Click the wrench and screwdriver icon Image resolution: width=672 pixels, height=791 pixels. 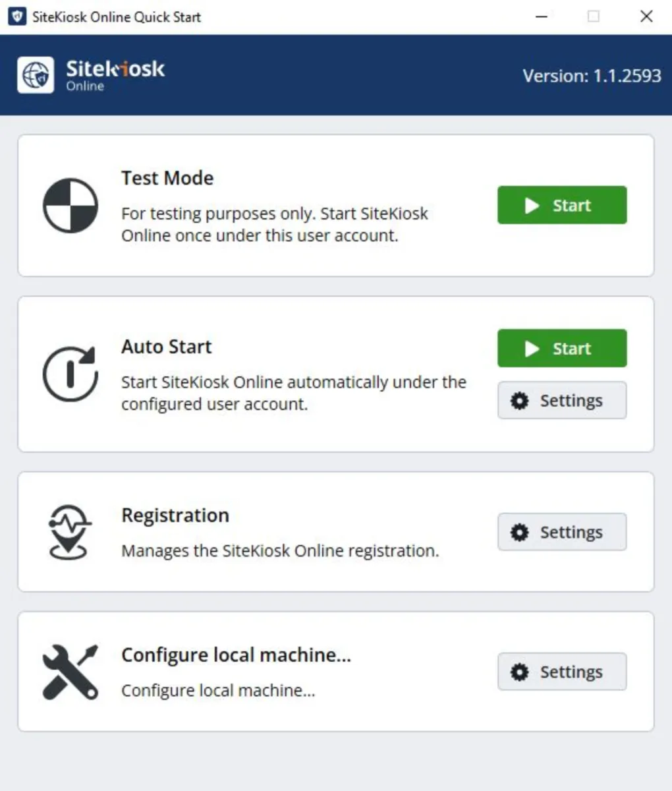(x=70, y=672)
